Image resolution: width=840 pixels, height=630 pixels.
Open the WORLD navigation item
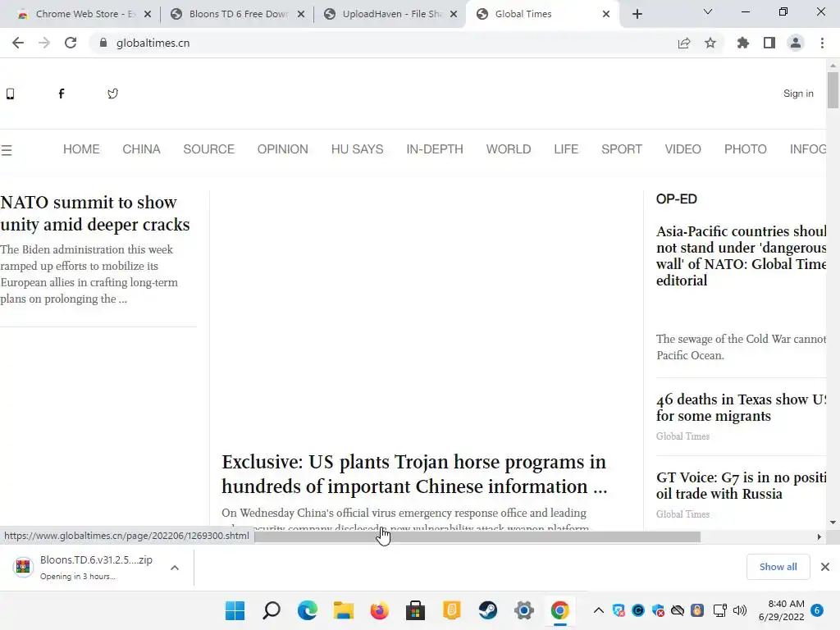click(x=509, y=149)
